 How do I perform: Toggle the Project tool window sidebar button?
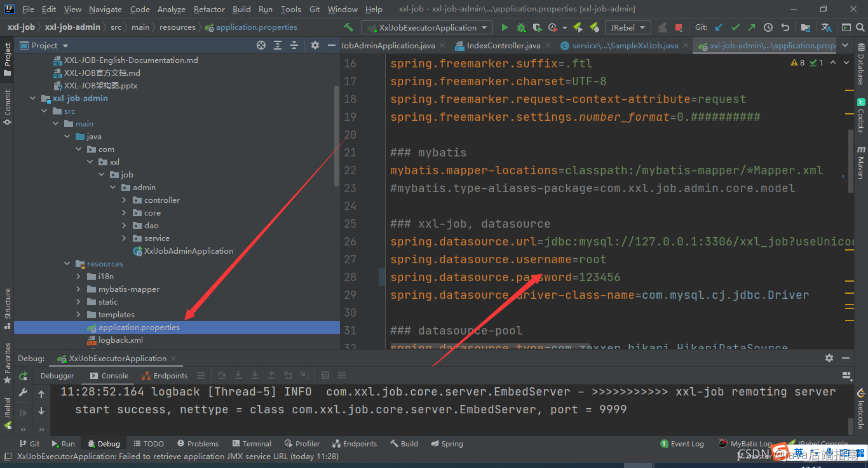8,59
